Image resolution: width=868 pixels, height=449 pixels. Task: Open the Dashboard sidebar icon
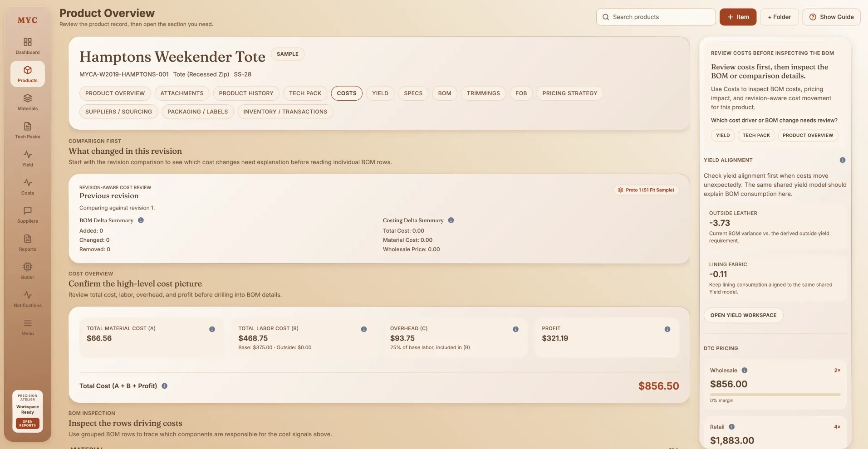click(28, 46)
